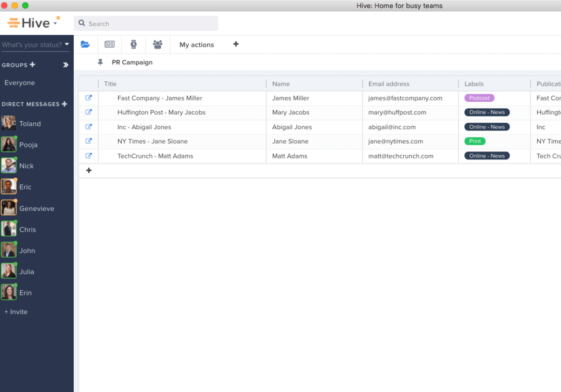Add a new group with plus icon
Viewport: 561px width, 392px height.
click(33, 65)
